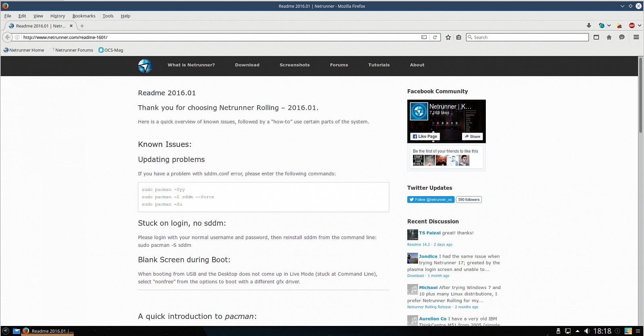Click the removable device tray icon
The image size is (644, 336).
558,331
